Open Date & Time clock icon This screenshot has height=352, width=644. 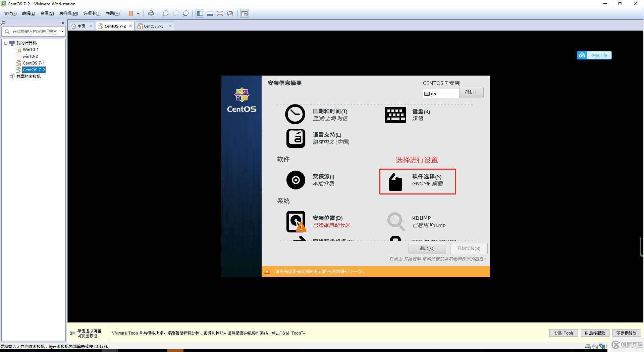pyautogui.click(x=295, y=115)
